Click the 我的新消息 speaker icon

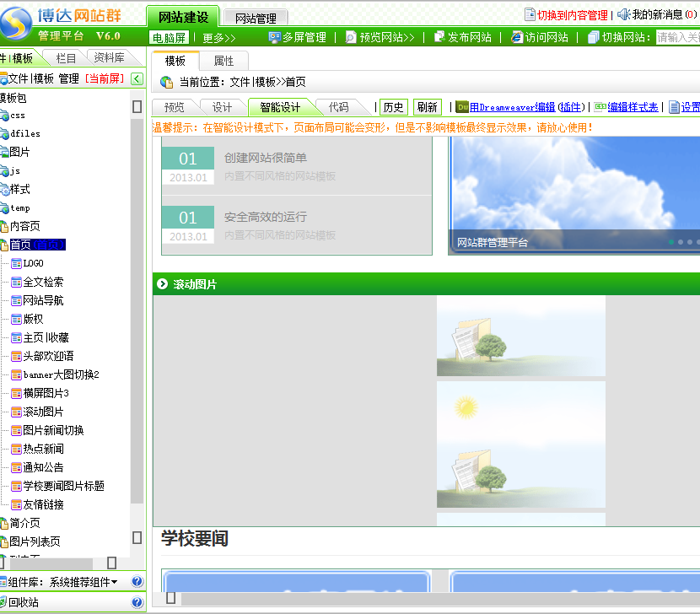(x=624, y=14)
